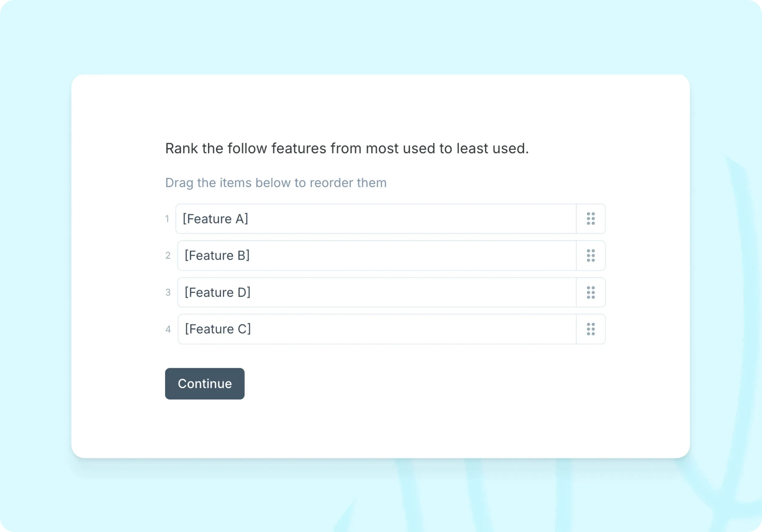Click the six-dot grip beside rank 4
The image size is (762, 532).
590,329
